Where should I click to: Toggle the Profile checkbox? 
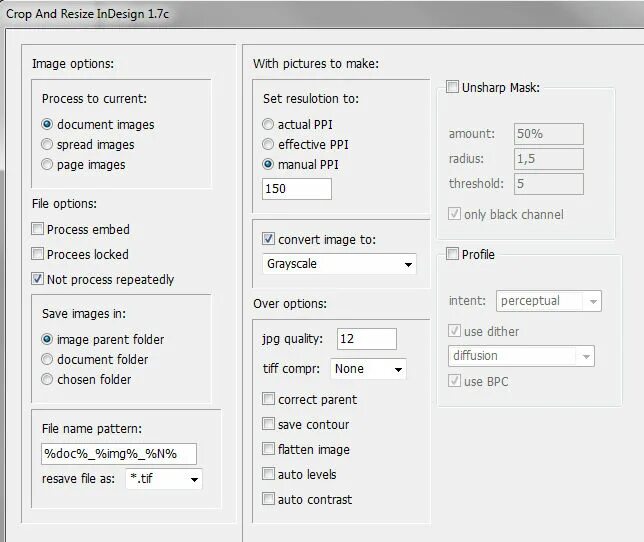[452, 254]
